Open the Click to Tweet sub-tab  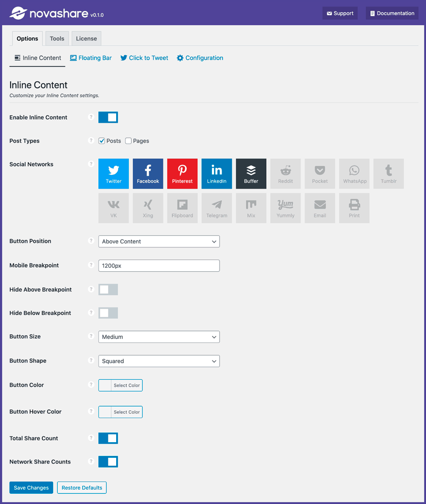click(x=144, y=58)
